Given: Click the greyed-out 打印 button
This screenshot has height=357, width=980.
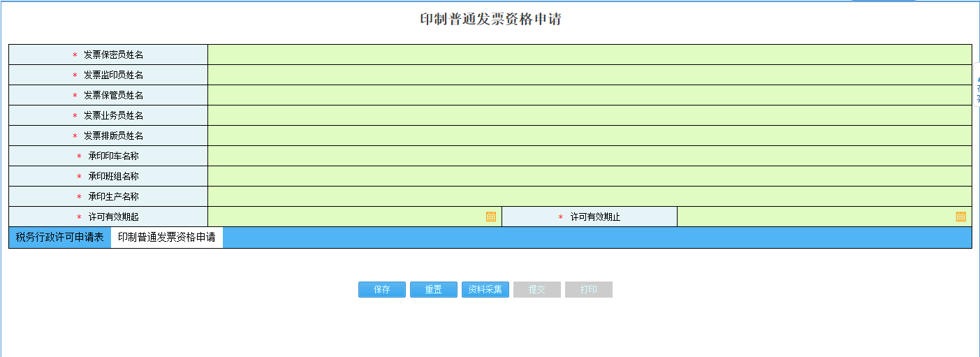Looking at the screenshot, I should pyautogui.click(x=588, y=290).
